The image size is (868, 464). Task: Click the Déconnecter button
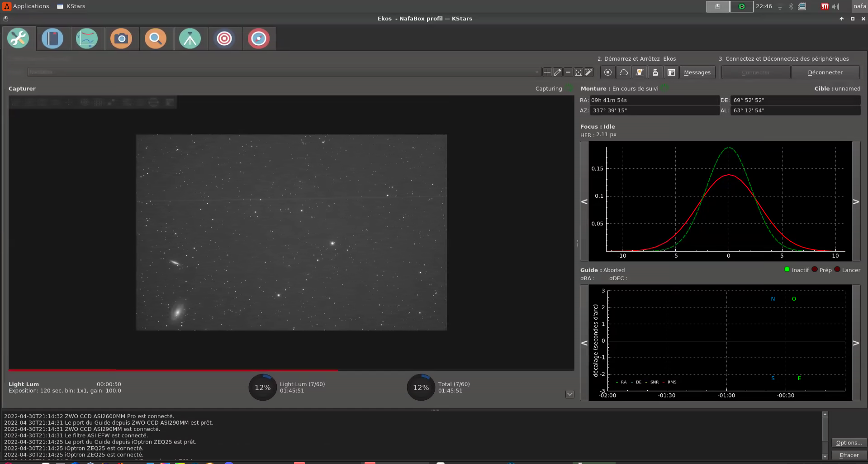tap(825, 72)
